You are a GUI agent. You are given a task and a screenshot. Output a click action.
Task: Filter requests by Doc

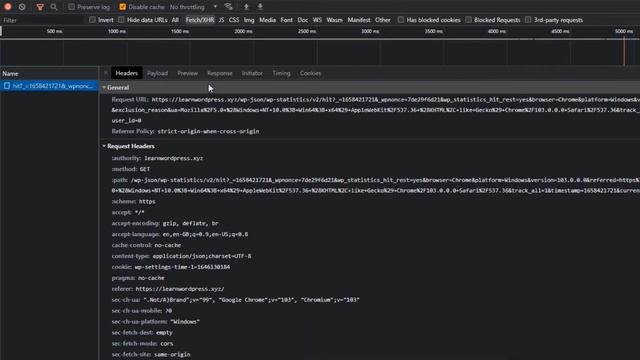(303, 20)
